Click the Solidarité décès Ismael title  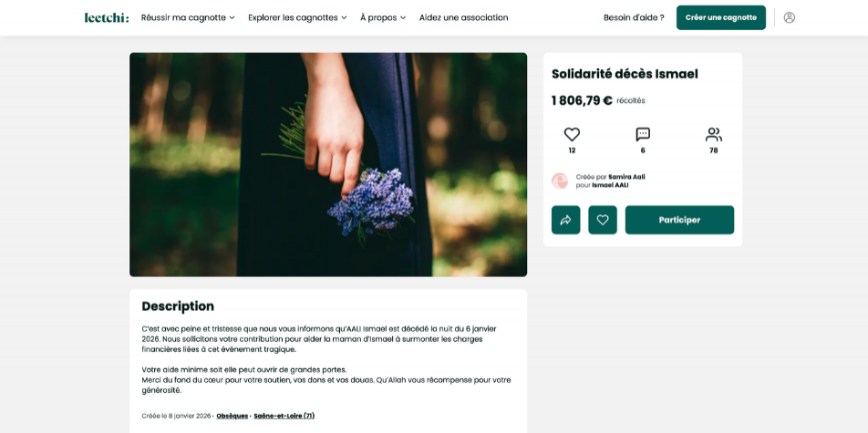click(625, 74)
